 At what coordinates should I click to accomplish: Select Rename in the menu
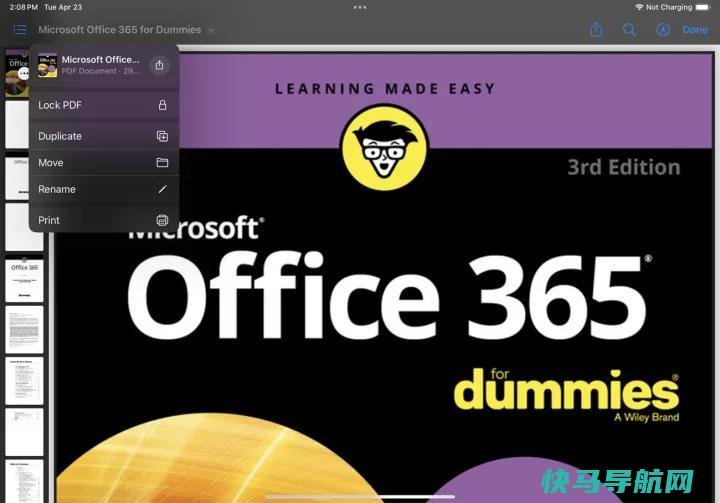[x=104, y=189]
